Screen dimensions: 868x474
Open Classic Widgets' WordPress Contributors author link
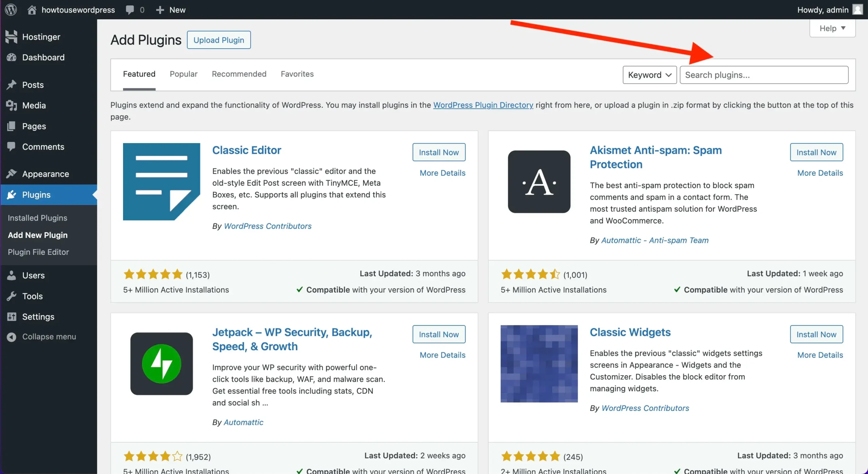(x=645, y=408)
